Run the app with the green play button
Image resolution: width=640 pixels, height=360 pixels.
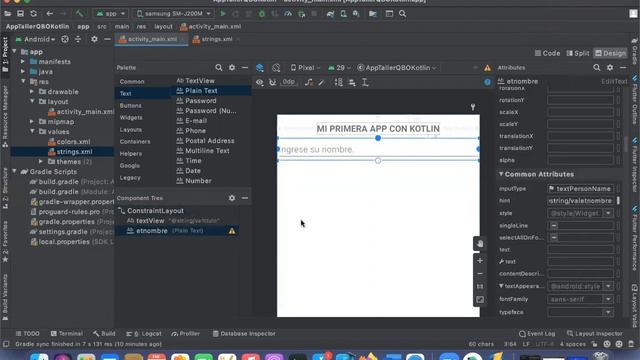coord(223,13)
